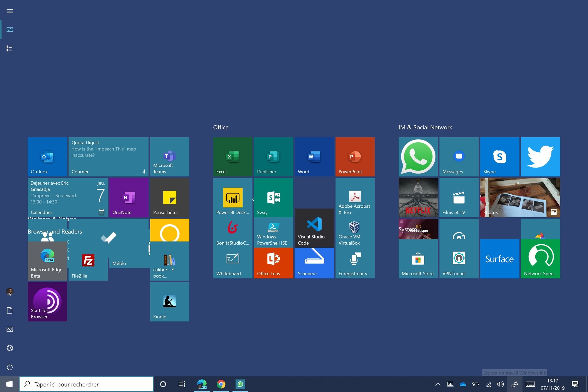
Task: Launch the Twitter tile
Action: 540,157
